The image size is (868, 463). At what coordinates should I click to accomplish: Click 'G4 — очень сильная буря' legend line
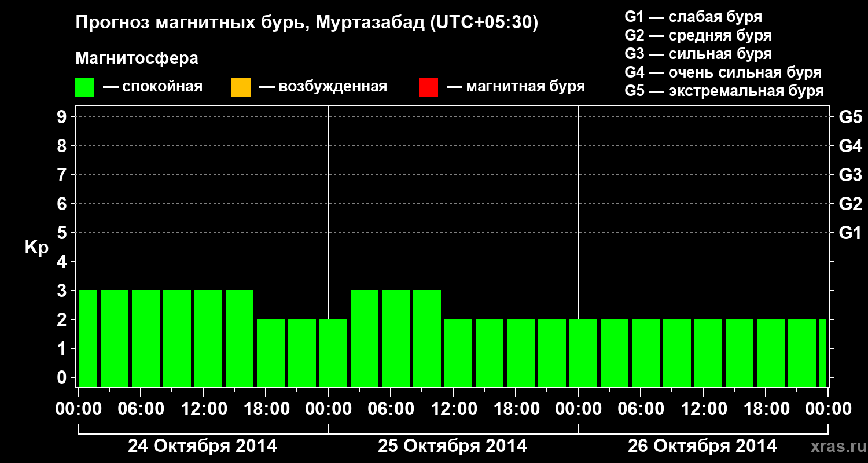pyautogui.click(x=723, y=72)
